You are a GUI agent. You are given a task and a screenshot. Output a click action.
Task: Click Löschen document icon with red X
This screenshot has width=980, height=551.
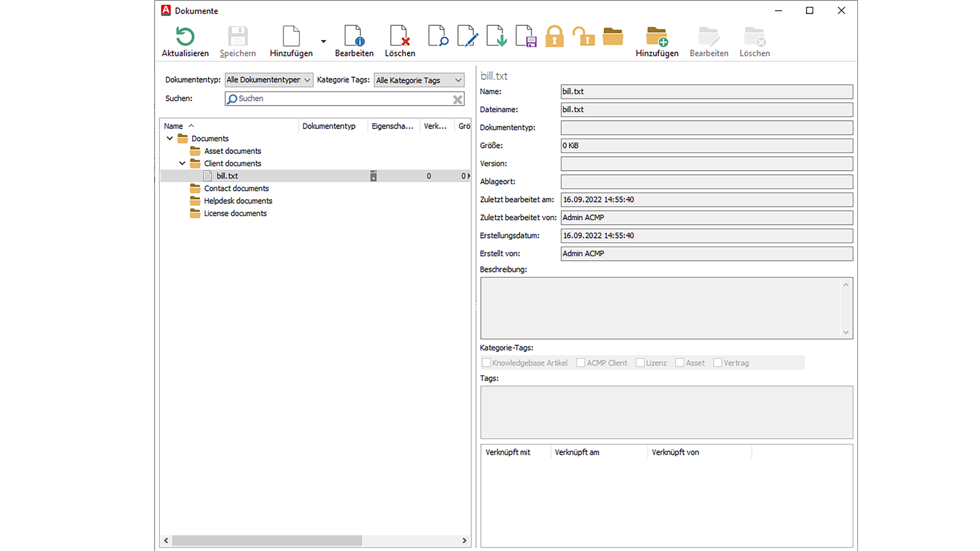tap(400, 37)
